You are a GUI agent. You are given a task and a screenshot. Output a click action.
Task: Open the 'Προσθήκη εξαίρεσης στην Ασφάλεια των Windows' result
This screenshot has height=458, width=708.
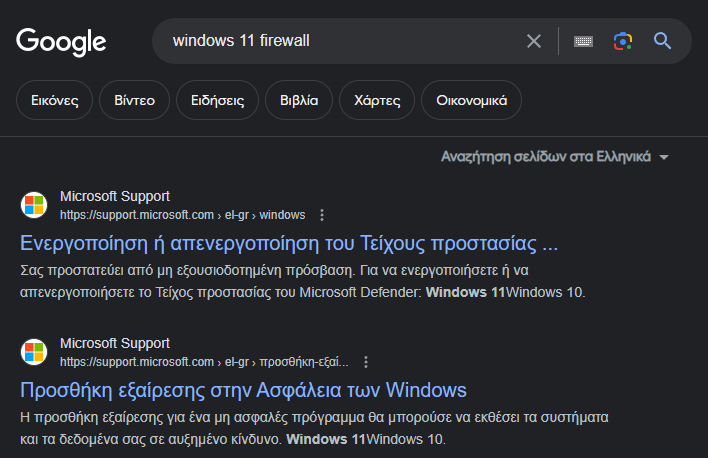243,390
